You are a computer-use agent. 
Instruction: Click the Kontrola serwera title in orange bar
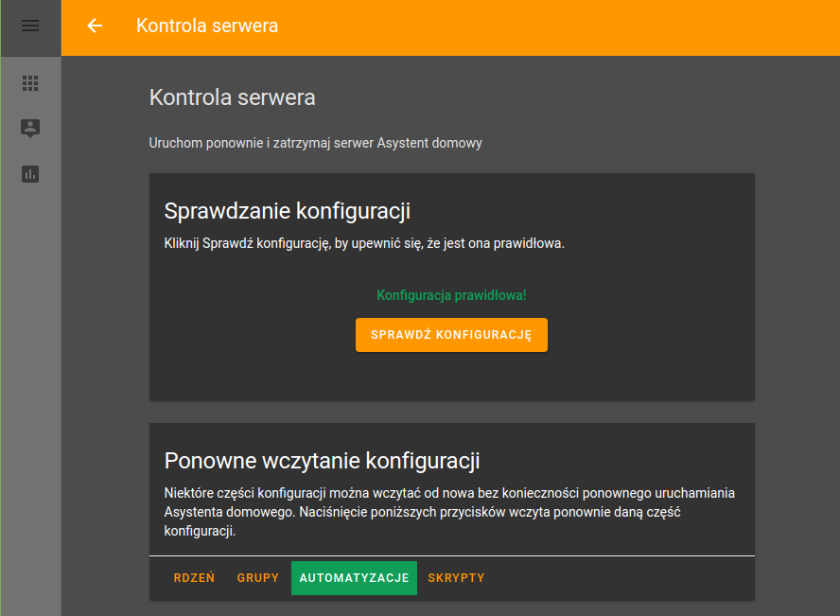pos(207,26)
